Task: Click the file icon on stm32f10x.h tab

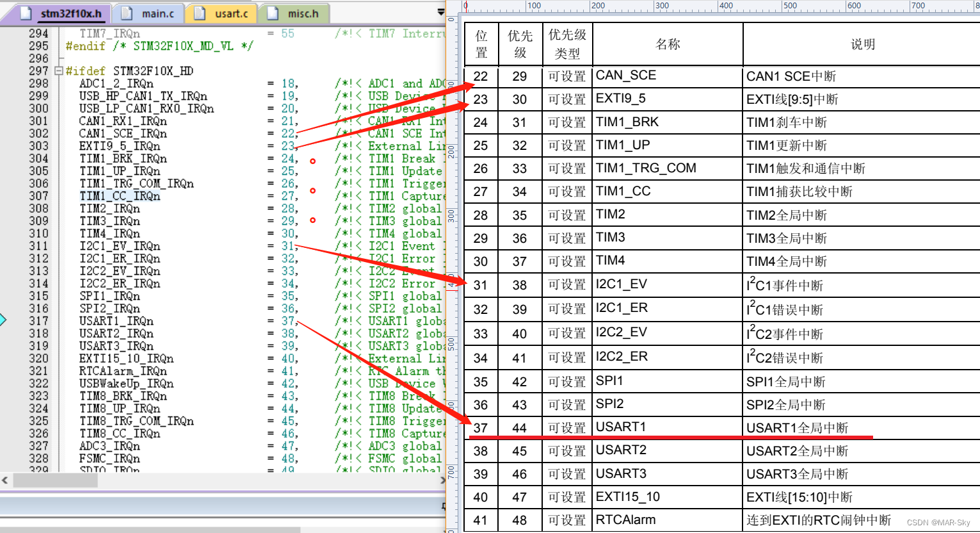Action: [26, 13]
